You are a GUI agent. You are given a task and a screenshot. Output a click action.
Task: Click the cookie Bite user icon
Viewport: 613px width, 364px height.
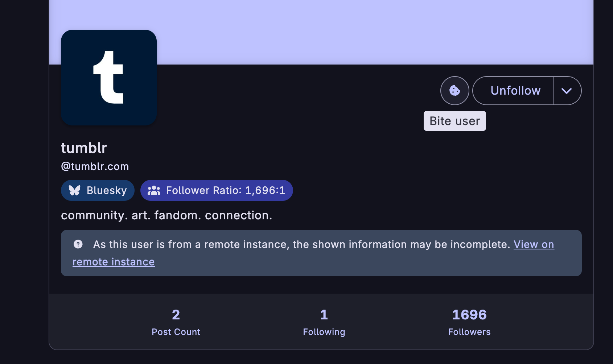tap(454, 91)
